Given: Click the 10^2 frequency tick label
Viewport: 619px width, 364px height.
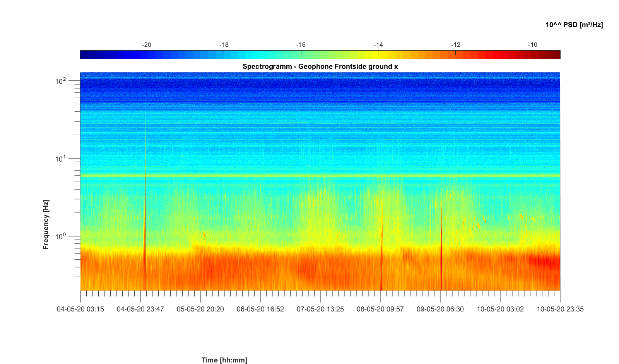Looking at the screenshot, I should pos(61,81).
